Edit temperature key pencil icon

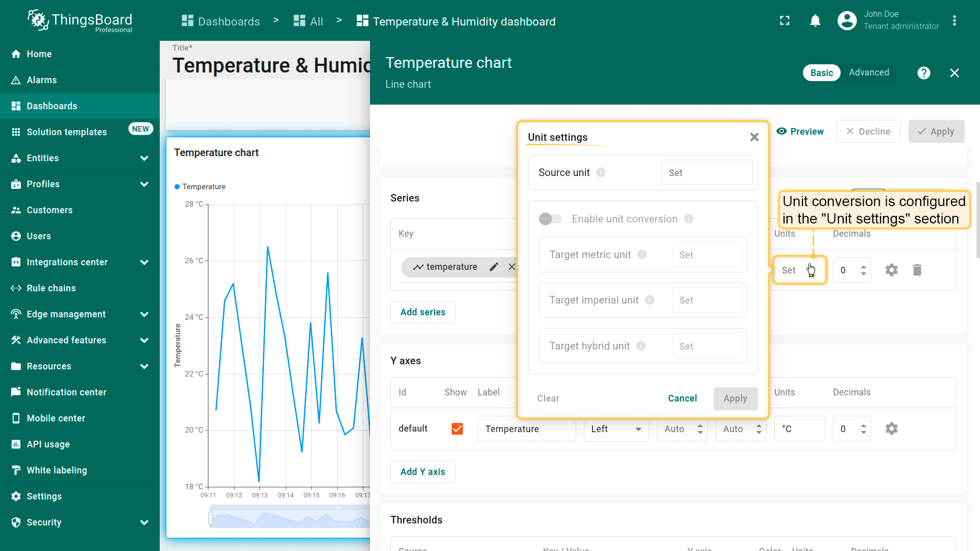click(494, 267)
